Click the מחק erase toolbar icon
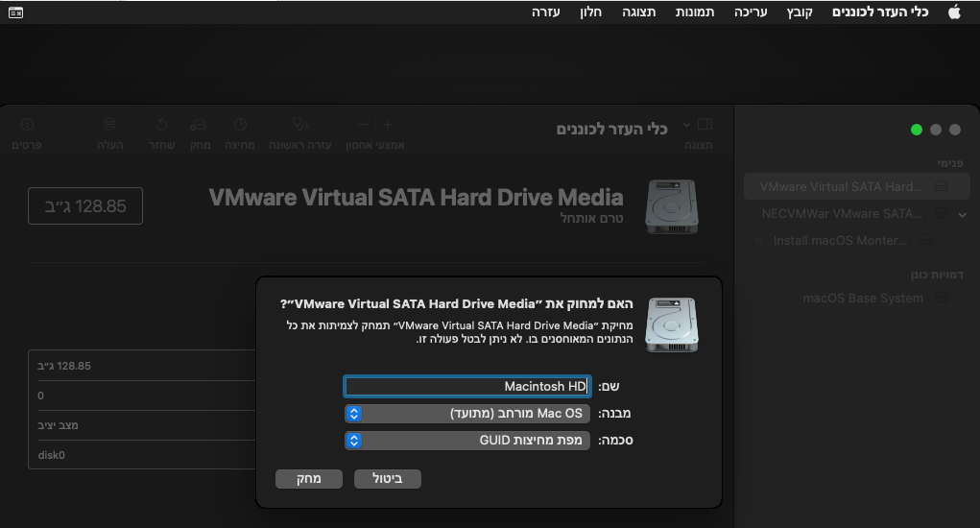The height and width of the screenshot is (528, 980). pyautogui.click(x=199, y=125)
